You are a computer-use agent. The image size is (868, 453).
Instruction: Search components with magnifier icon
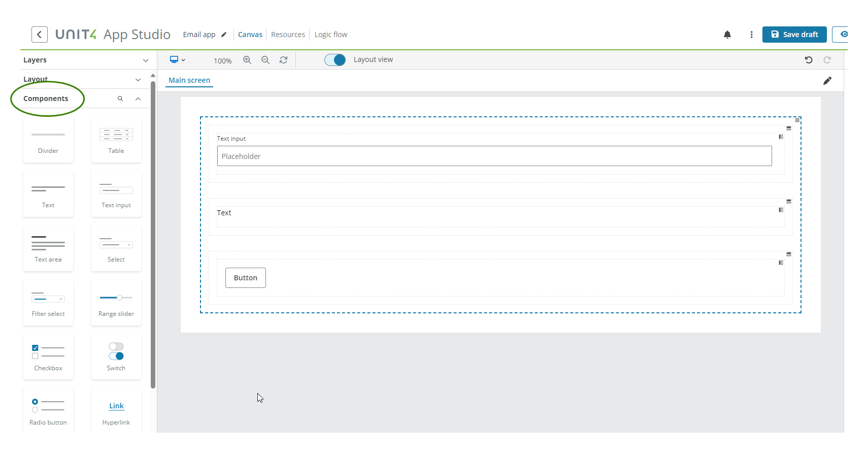pos(120,99)
